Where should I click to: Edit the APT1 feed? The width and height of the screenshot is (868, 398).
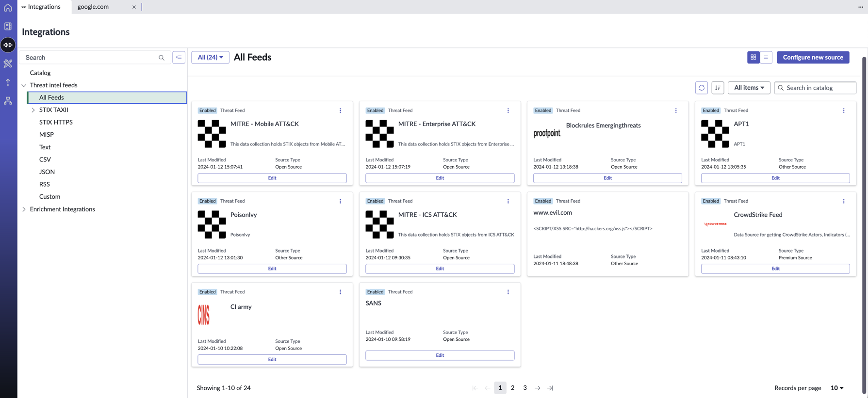(775, 178)
